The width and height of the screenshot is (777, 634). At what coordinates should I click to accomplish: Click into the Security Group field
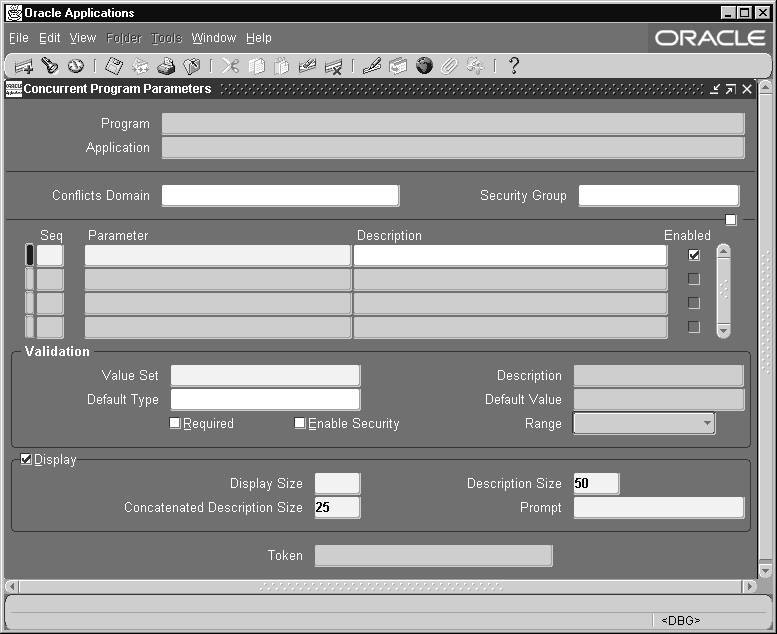(659, 195)
